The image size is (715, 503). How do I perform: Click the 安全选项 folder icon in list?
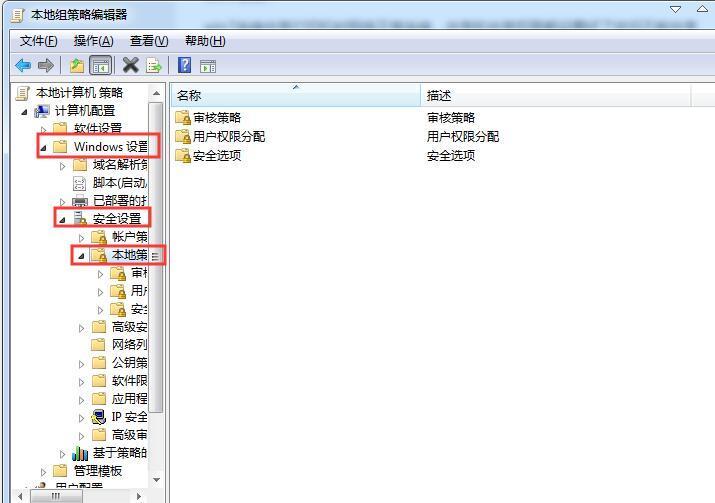[183, 156]
